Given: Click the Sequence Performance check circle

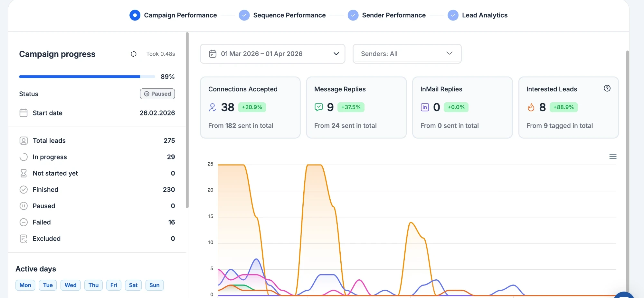Looking at the screenshot, I should [x=244, y=15].
